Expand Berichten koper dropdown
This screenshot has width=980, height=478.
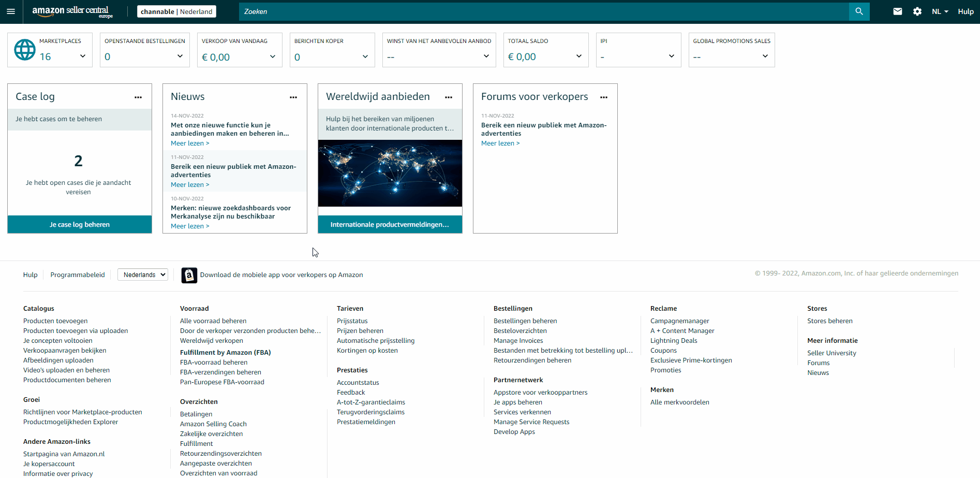point(365,56)
